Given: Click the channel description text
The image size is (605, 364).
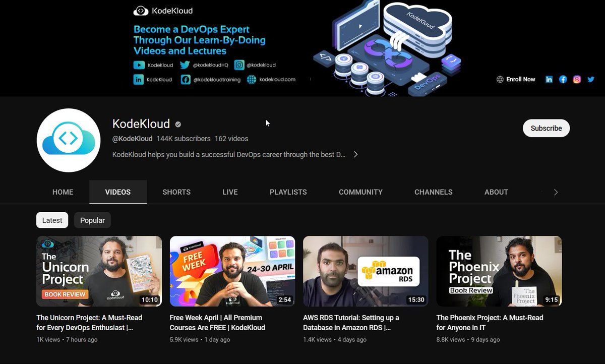Looking at the screenshot, I should tap(229, 155).
